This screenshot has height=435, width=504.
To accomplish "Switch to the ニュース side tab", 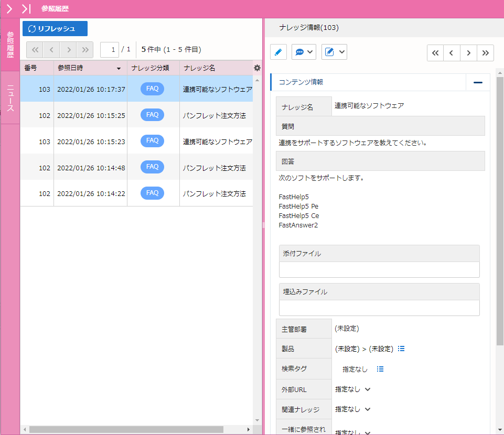I will pos(10,98).
